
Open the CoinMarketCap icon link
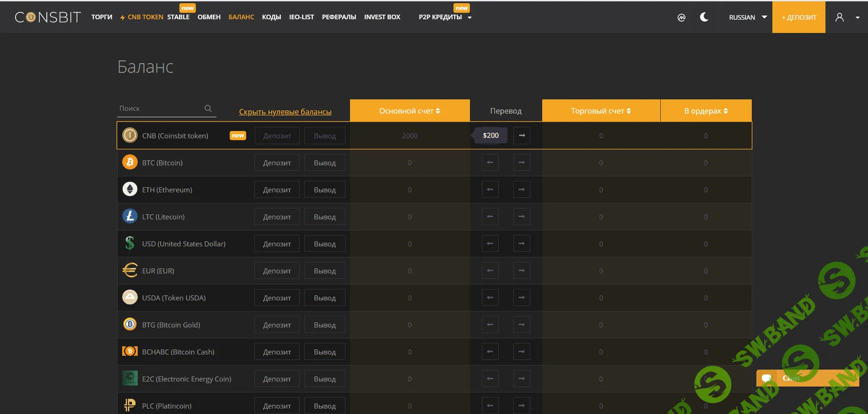click(x=681, y=17)
